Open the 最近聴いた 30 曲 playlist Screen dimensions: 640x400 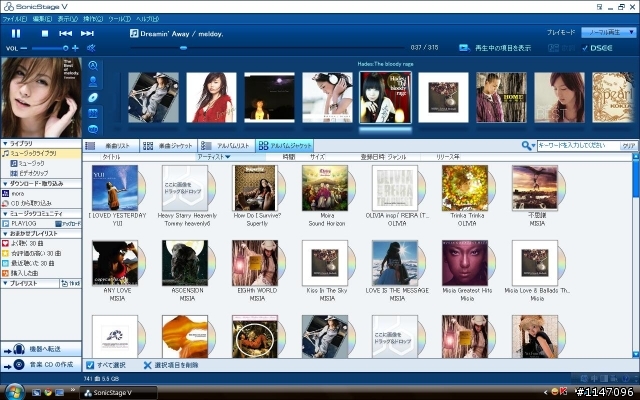click(x=28, y=263)
